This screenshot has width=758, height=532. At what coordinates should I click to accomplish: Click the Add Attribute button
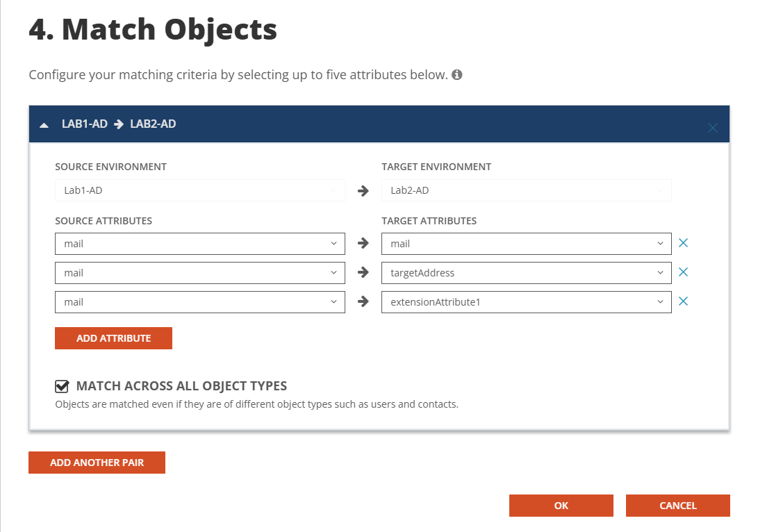[113, 338]
